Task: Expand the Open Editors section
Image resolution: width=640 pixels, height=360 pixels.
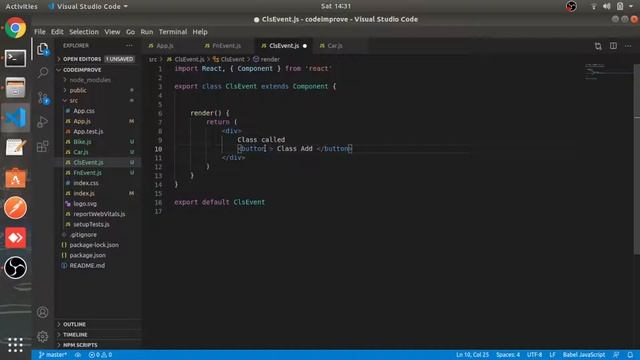Action: pos(98,59)
